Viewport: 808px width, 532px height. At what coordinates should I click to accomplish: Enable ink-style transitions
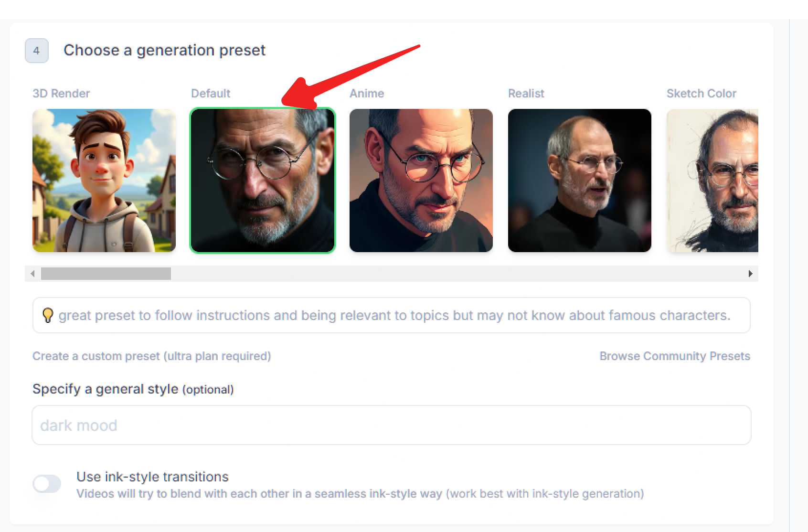[47, 484]
